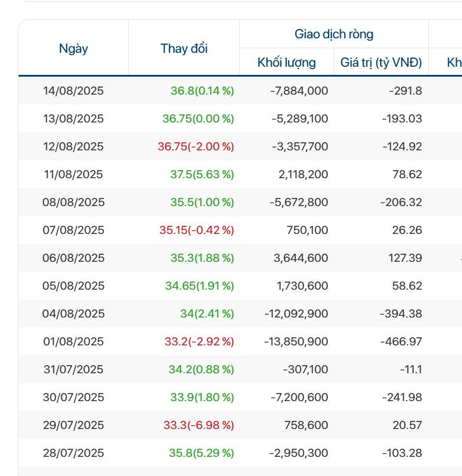Screen dimensions: 462x476
Task: Select the 12/08/2025 row date
Action: click(73, 146)
